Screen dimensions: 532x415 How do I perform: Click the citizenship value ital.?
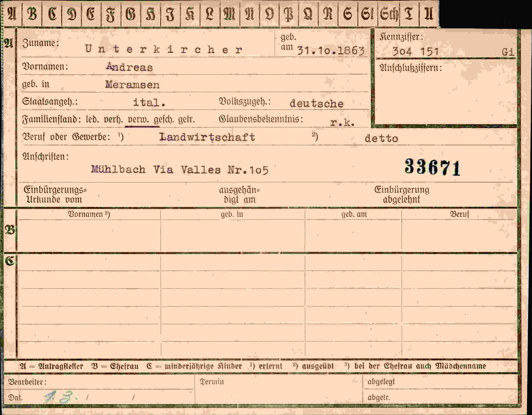(149, 103)
